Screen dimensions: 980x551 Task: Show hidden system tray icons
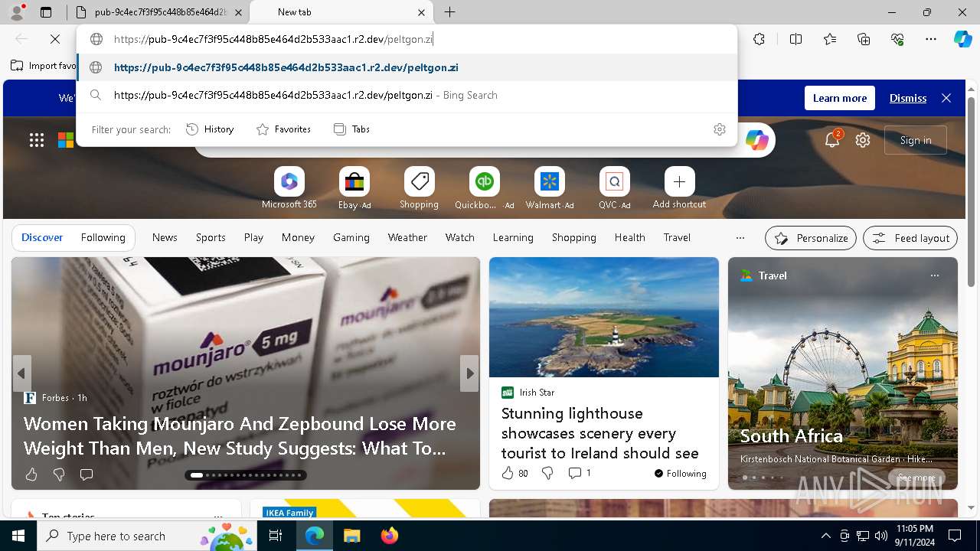825,536
